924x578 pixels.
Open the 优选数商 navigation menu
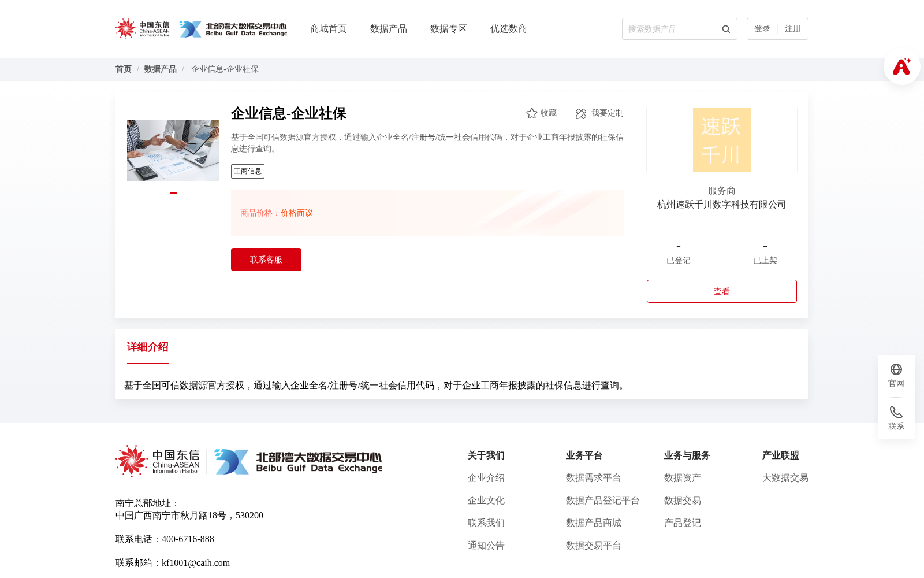pos(509,29)
